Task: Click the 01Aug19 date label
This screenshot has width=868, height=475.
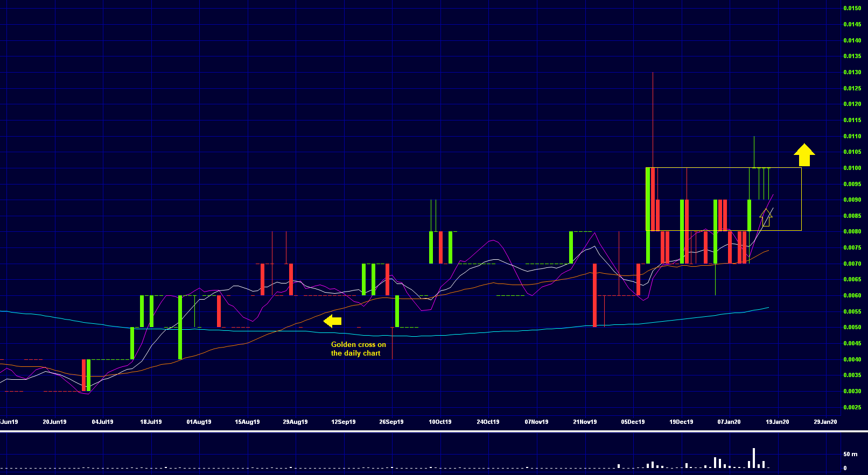Action: coord(199,422)
